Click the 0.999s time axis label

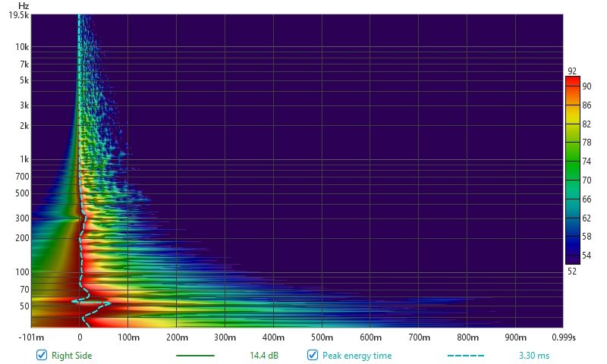pyautogui.click(x=564, y=337)
